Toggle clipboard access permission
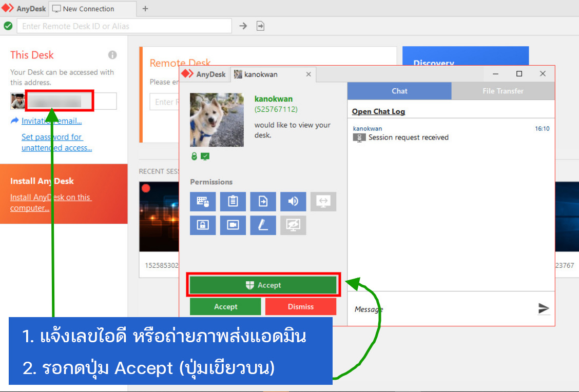579x392 pixels. pyautogui.click(x=233, y=202)
